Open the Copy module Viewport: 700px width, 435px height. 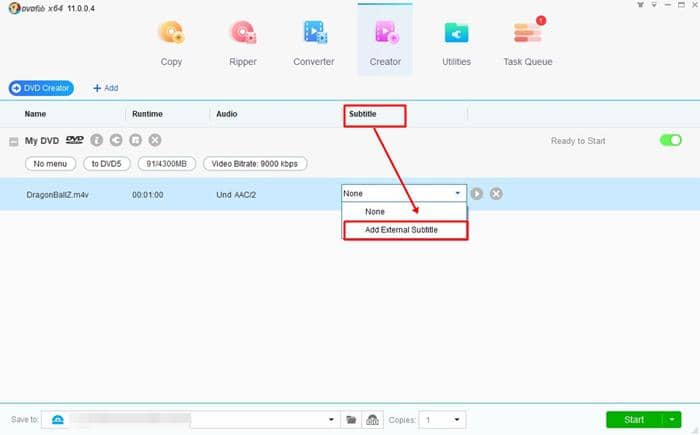(171, 42)
